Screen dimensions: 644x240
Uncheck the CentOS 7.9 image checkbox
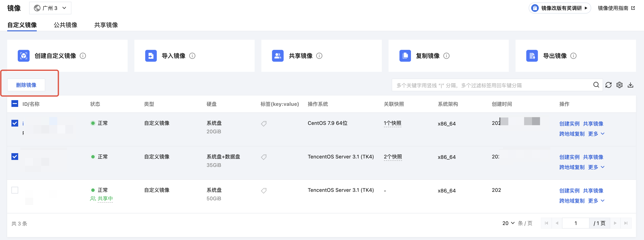click(15, 123)
